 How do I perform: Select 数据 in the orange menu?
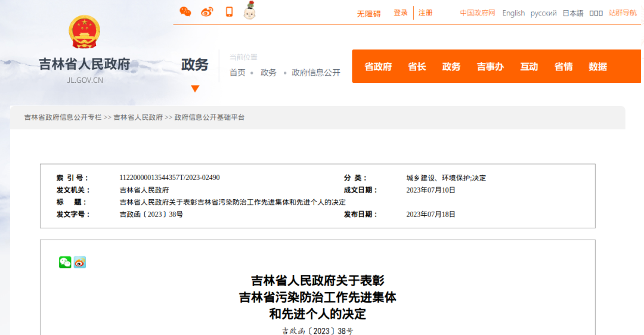coord(597,67)
